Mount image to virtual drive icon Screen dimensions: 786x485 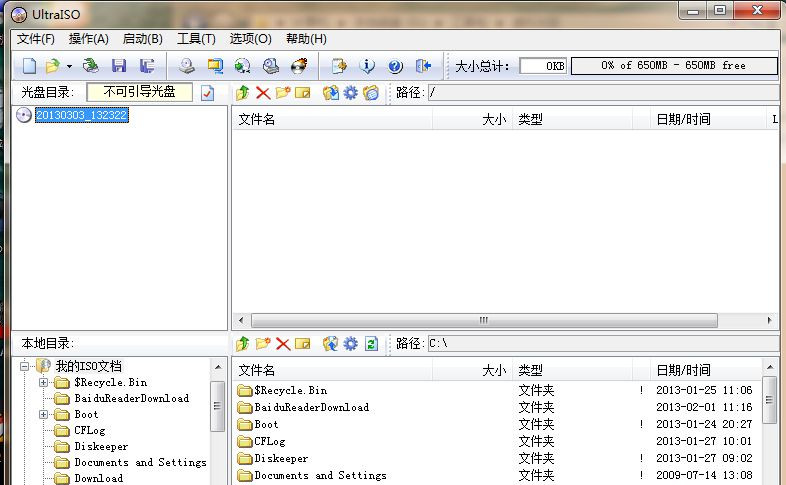(x=271, y=66)
